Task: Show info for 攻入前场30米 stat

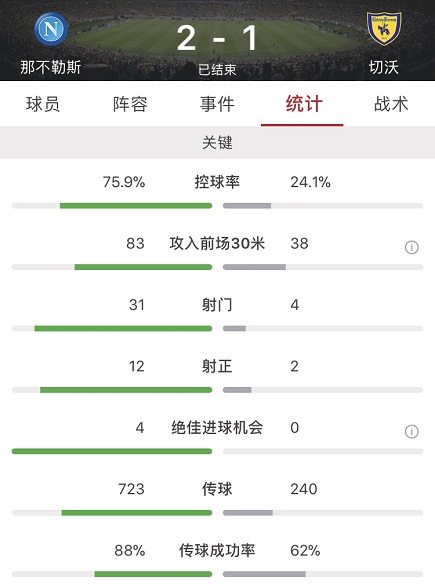Action: coord(412,247)
